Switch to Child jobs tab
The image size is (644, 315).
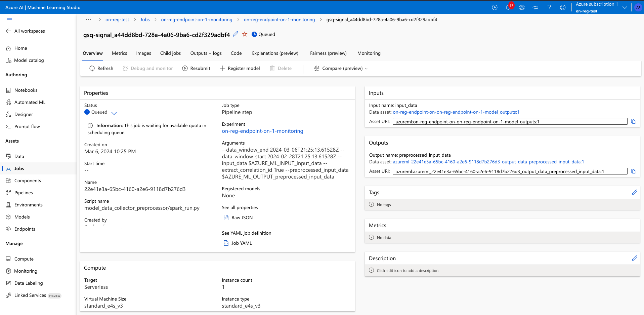[x=170, y=53]
